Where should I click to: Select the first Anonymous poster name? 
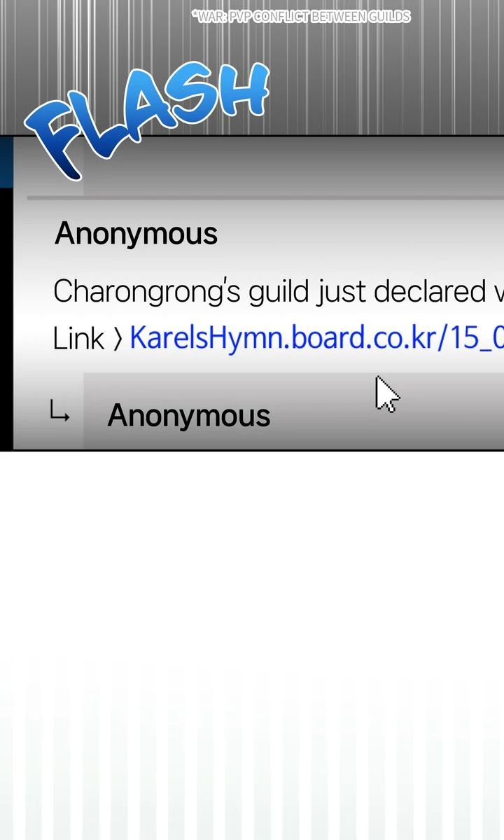(x=136, y=233)
